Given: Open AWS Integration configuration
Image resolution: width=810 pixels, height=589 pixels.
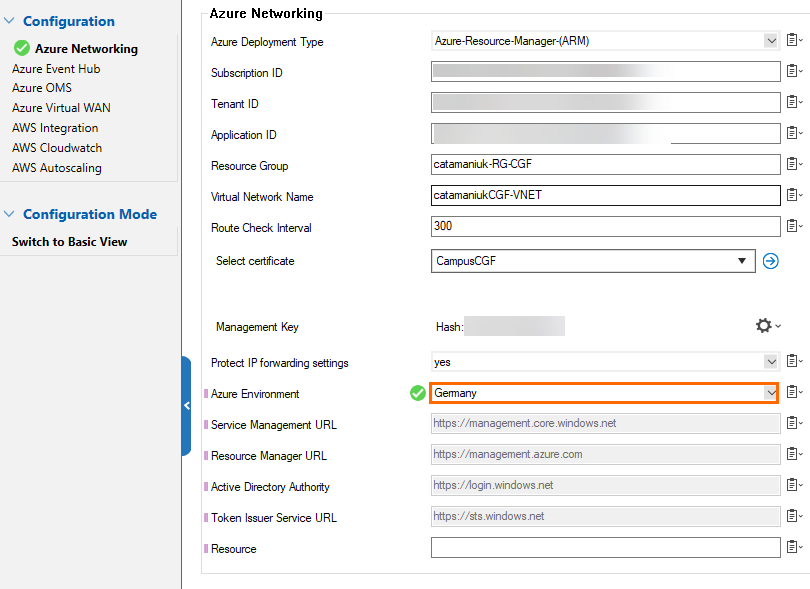Looking at the screenshot, I should (x=55, y=128).
